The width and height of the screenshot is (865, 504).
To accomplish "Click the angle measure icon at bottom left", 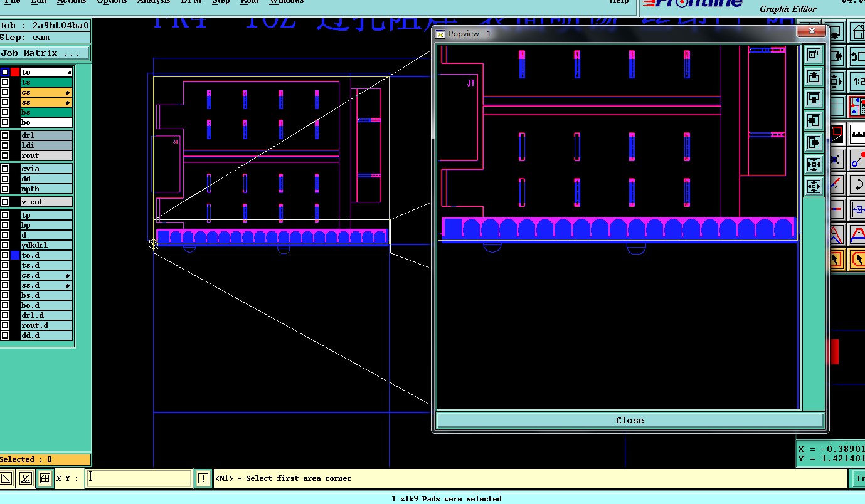I will [25, 478].
